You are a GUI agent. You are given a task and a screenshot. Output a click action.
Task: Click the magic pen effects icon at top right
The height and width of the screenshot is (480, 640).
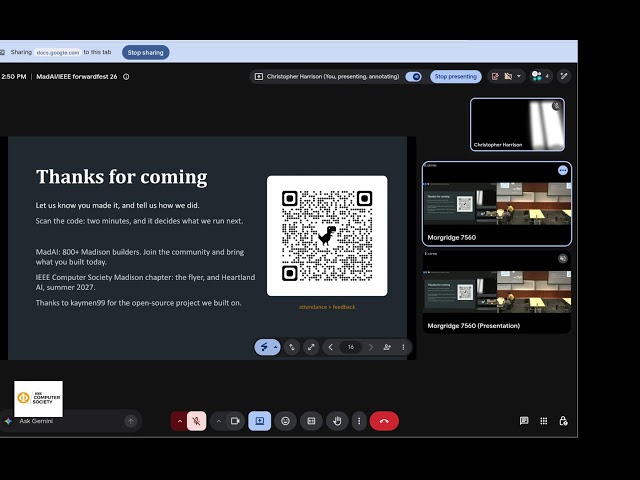(x=564, y=76)
